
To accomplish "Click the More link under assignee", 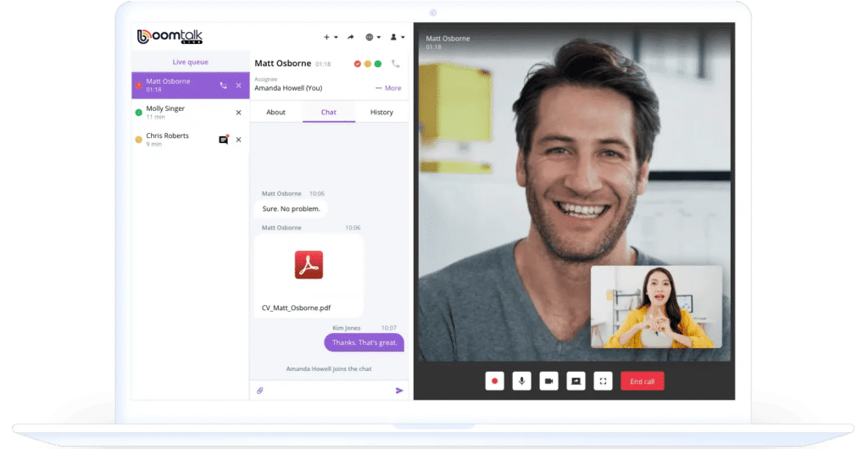I will (x=389, y=88).
